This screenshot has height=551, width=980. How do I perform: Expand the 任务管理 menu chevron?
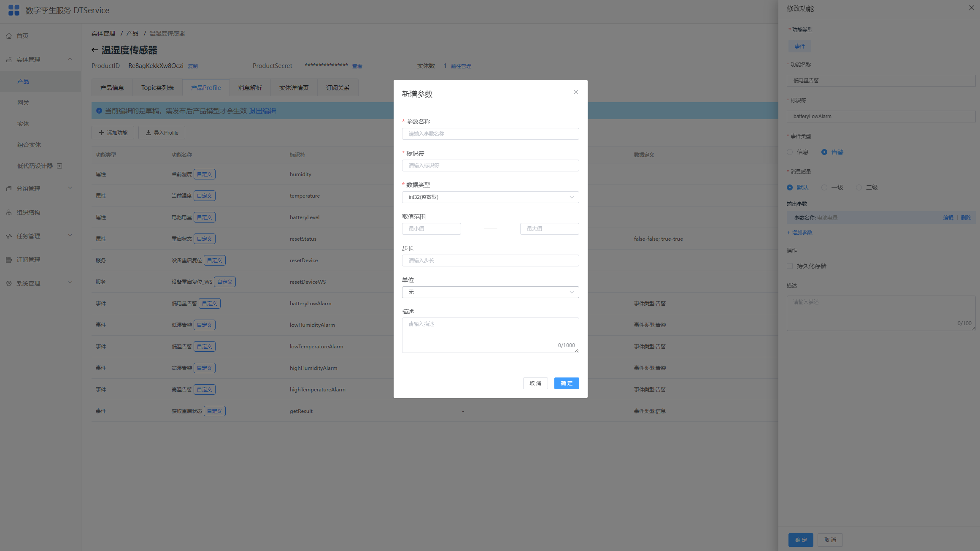70,236
